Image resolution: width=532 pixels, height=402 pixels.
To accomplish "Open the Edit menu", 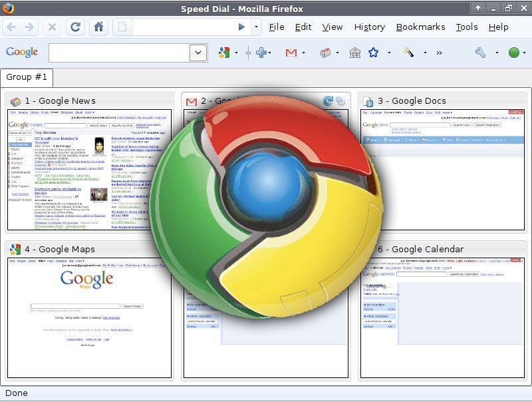I will 303,27.
